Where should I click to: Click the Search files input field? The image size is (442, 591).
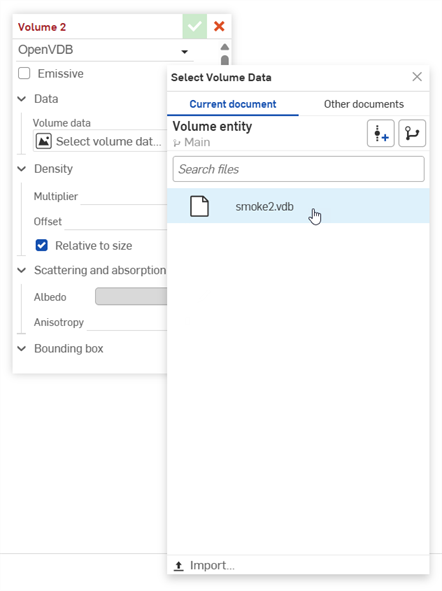(298, 169)
